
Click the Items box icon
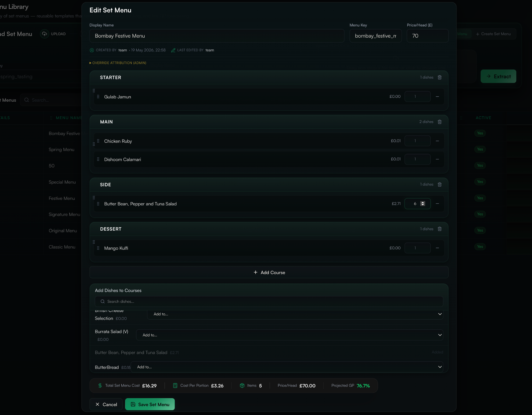pos(242,385)
